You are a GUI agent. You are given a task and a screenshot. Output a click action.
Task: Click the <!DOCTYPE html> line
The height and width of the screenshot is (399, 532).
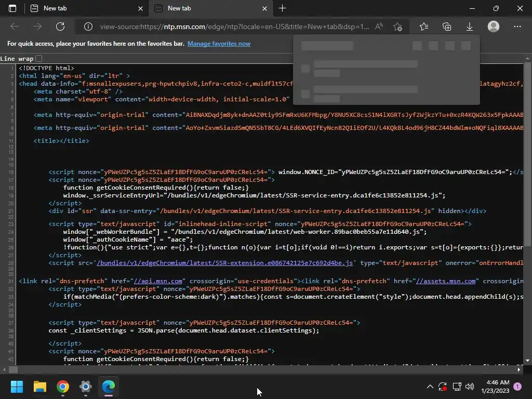pos(46,68)
